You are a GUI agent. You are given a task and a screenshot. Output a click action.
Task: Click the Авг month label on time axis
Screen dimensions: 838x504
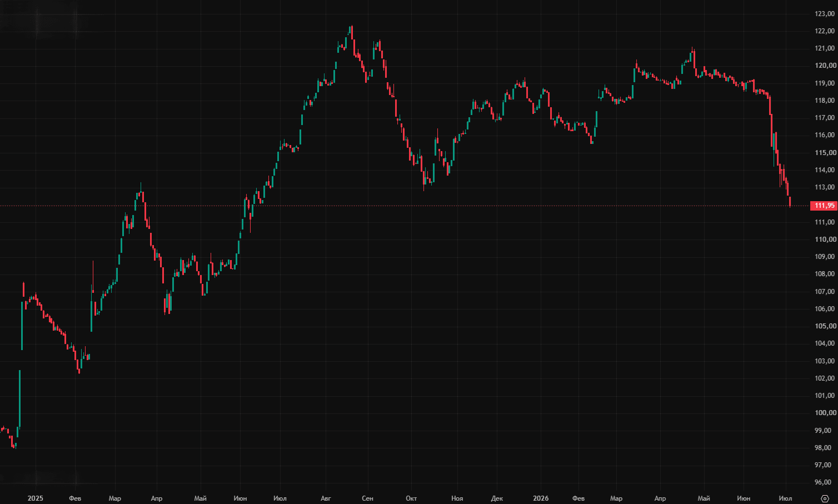pos(326,498)
